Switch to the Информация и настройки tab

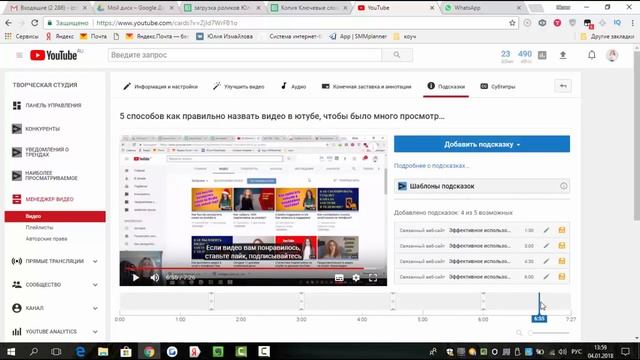click(x=160, y=87)
